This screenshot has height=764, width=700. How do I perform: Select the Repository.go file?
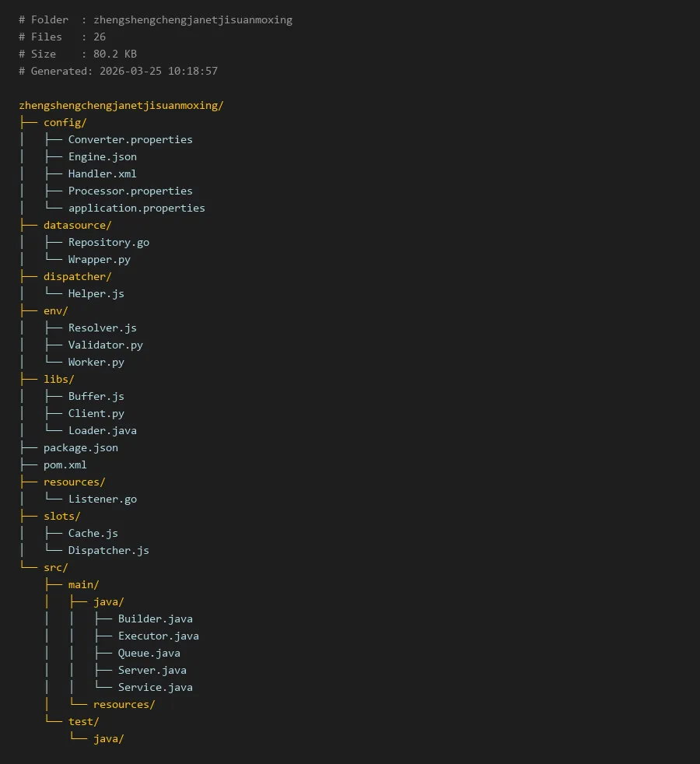tap(108, 242)
